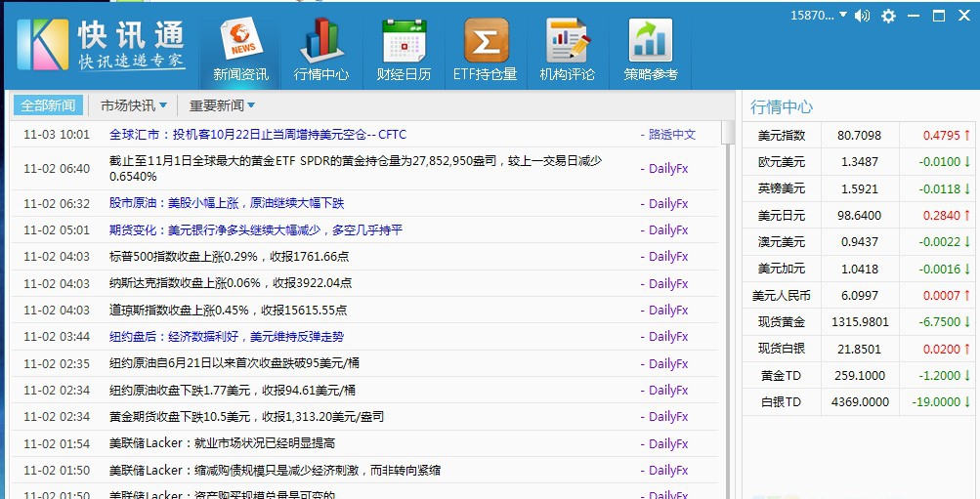
Task: Select headline 美联储Lacker：缩减购债规模只是减少经济刺激
Action: [x=275, y=471]
